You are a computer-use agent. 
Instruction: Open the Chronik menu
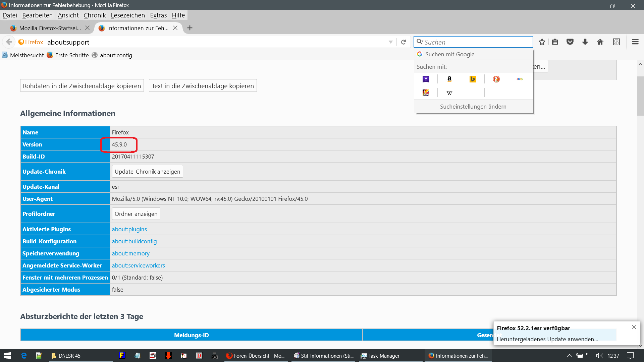pos(95,15)
